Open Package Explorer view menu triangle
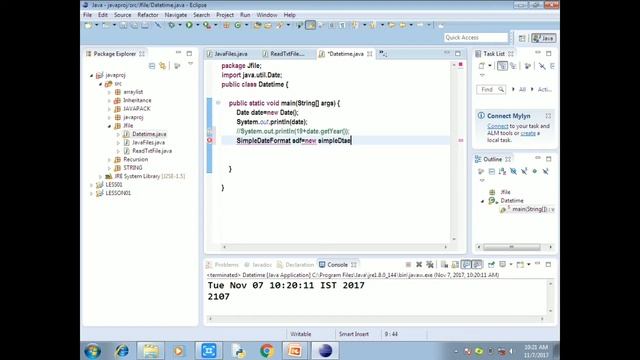 pos(190,64)
